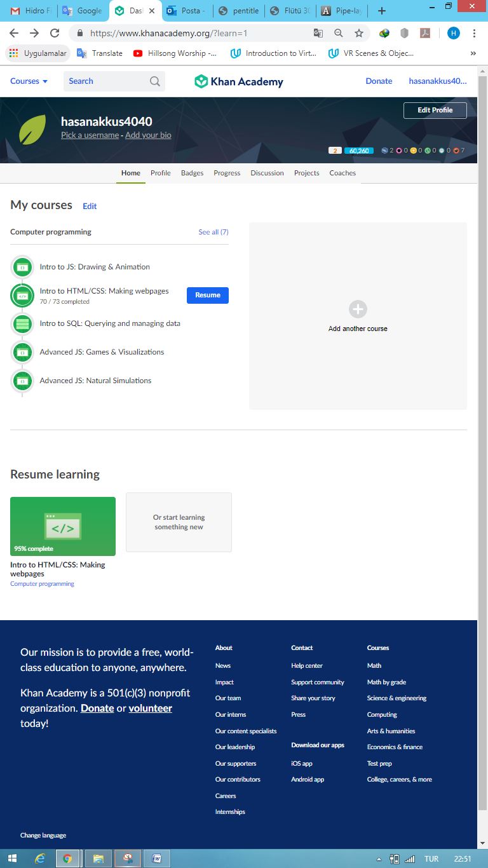Switch to the Progress tab
488x868 pixels.
[227, 173]
